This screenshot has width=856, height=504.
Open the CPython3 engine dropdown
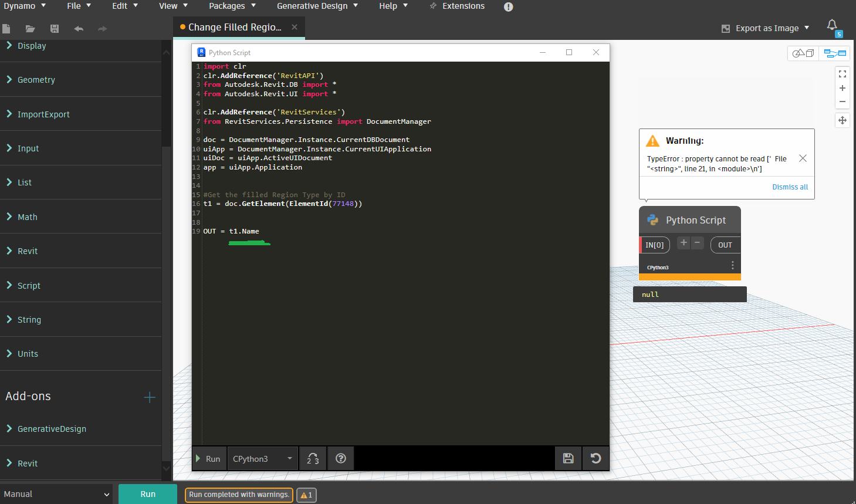pos(262,459)
